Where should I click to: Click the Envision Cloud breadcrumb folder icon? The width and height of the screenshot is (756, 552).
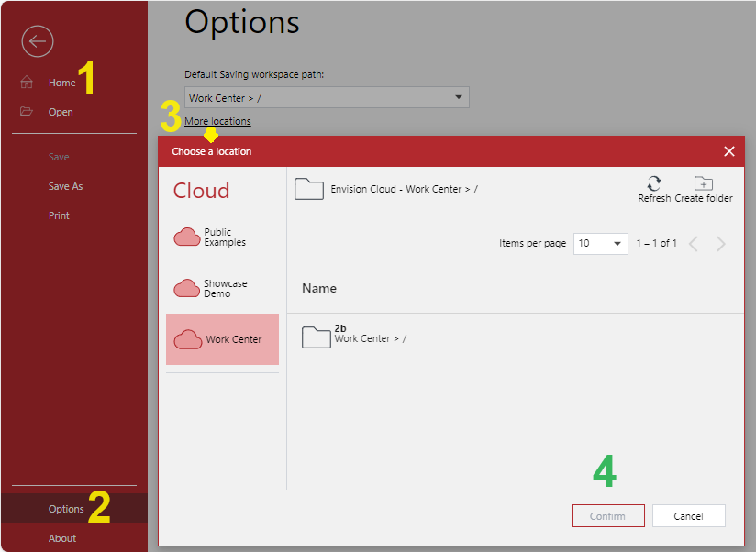pyautogui.click(x=309, y=189)
